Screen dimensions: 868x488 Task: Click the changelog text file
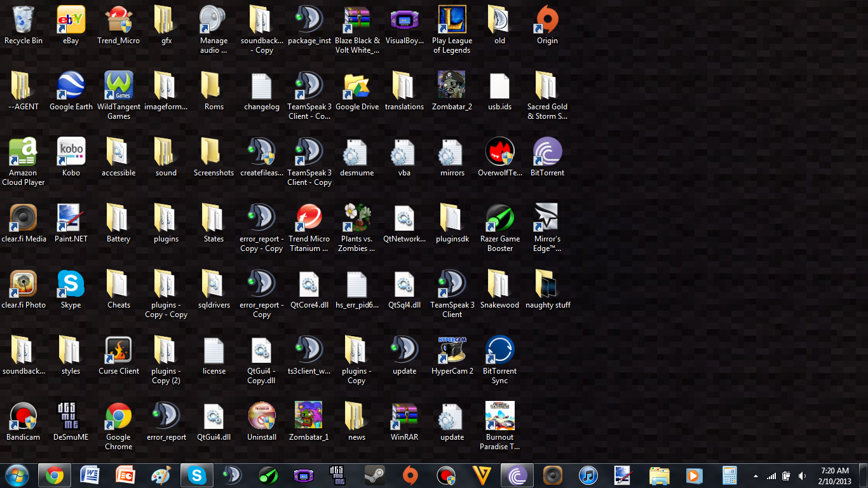(262, 91)
